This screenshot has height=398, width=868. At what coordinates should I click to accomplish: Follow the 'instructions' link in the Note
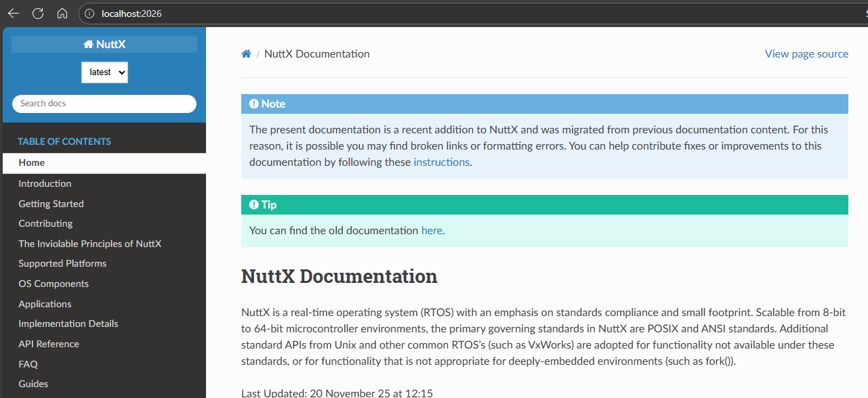click(x=441, y=162)
